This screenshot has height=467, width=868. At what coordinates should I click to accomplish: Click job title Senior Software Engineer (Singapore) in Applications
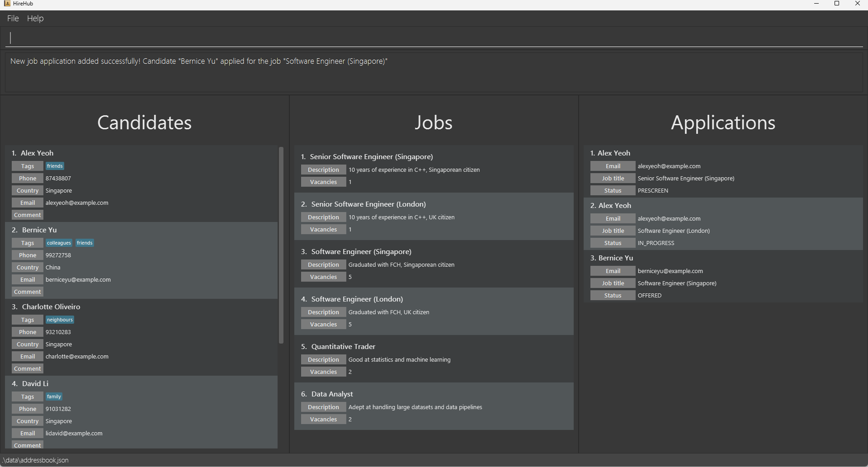[686, 179]
